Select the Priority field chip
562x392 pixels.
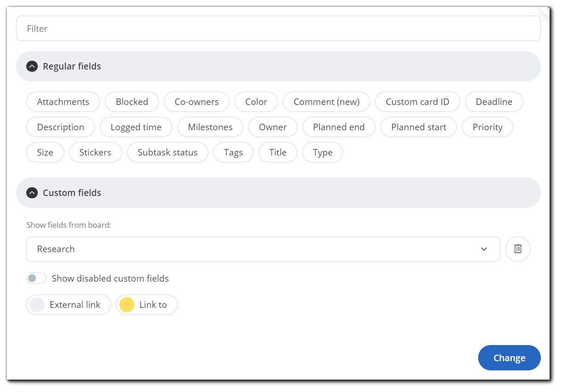487,127
